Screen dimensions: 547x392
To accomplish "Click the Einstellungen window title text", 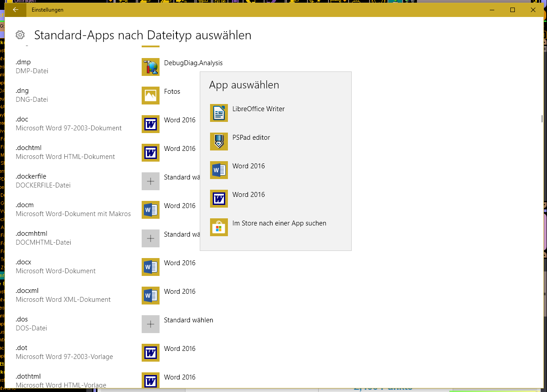I will (47, 10).
